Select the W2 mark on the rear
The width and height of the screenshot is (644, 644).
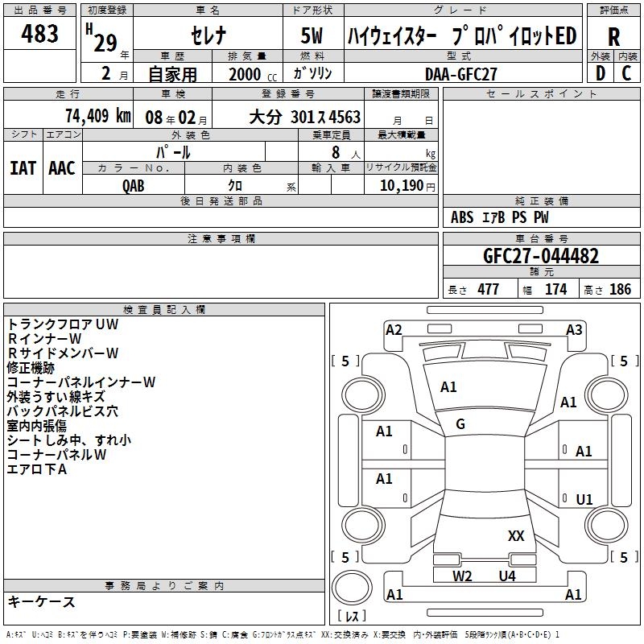(462, 576)
